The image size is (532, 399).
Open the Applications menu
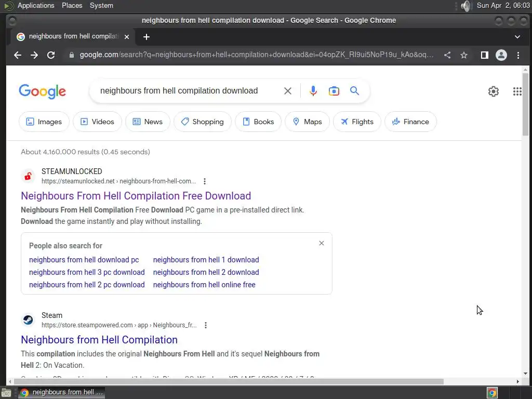[36, 5]
